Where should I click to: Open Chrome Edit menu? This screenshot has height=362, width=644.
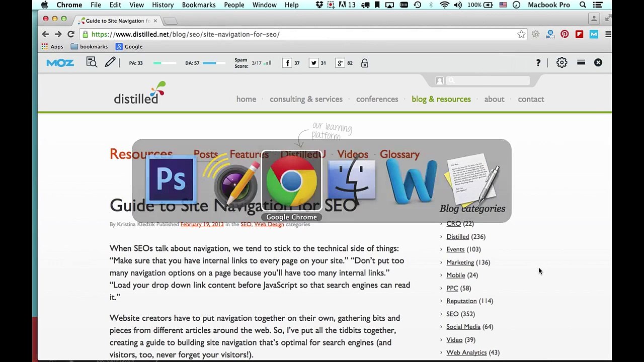(x=115, y=5)
